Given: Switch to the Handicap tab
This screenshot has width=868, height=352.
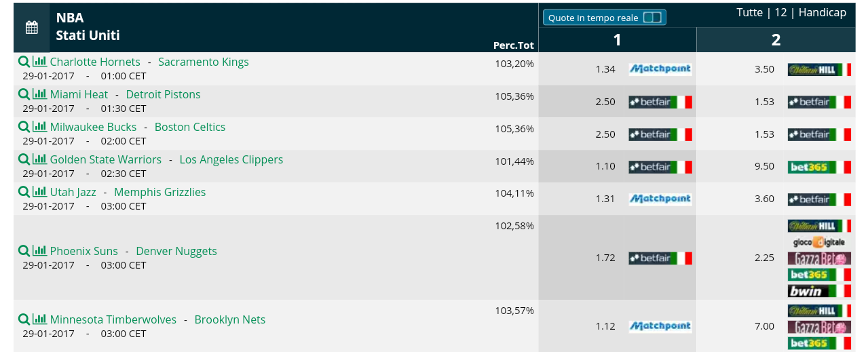Looking at the screenshot, I should pos(823,12).
